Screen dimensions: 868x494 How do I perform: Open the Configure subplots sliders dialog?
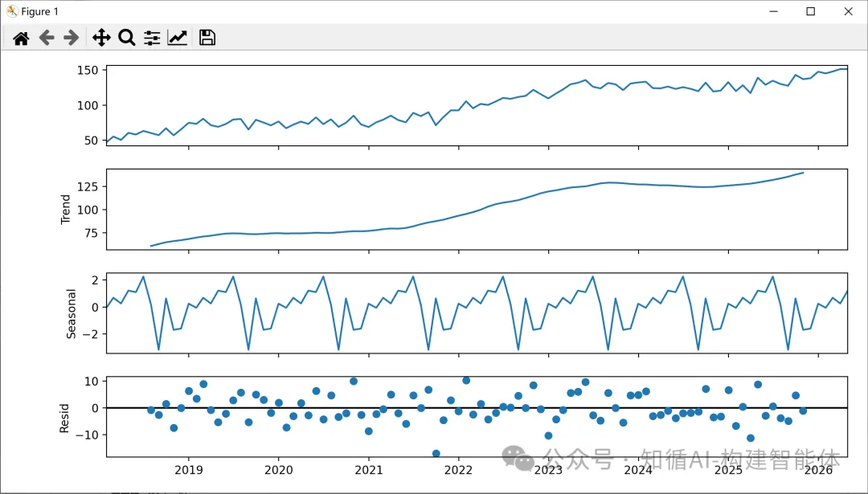click(152, 38)
